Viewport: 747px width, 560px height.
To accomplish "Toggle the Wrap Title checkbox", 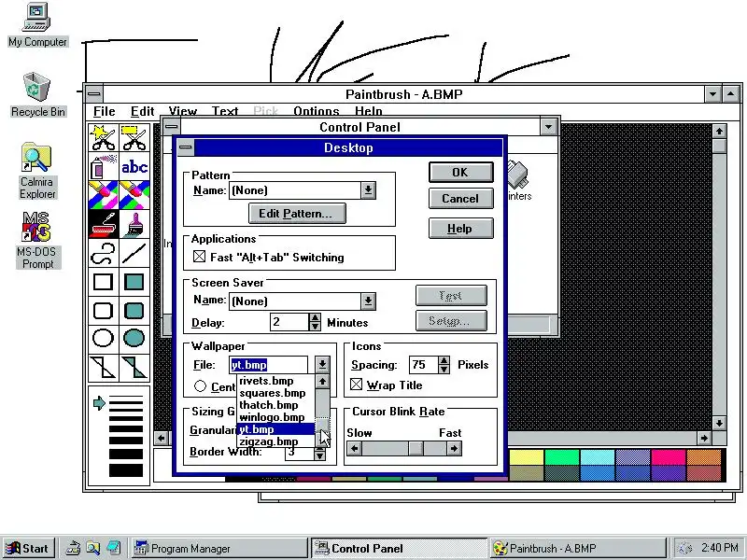I will tap(356, 385).
